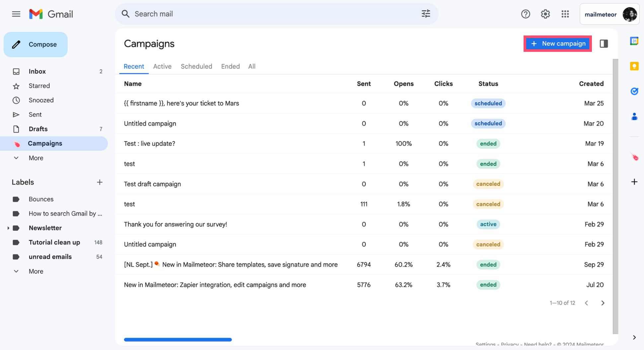644x350 pixels.
Task: Open ticket to Mars campaign
Action: click(x=364, y=103)
